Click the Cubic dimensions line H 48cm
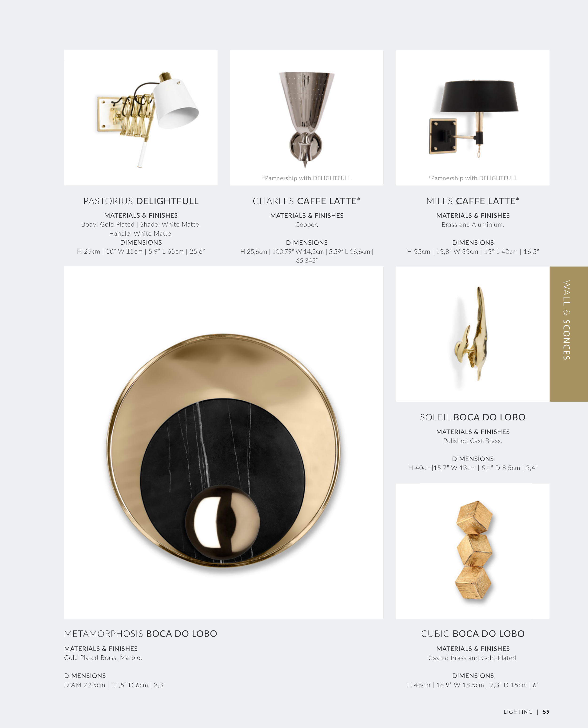The width and height of the screenshot is (588, 728). 473,685
